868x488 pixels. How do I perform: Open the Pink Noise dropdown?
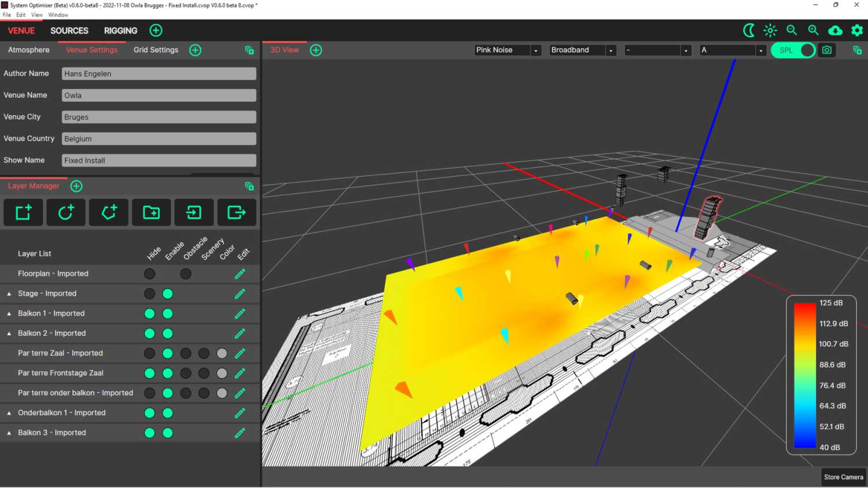tap(507, 50)
